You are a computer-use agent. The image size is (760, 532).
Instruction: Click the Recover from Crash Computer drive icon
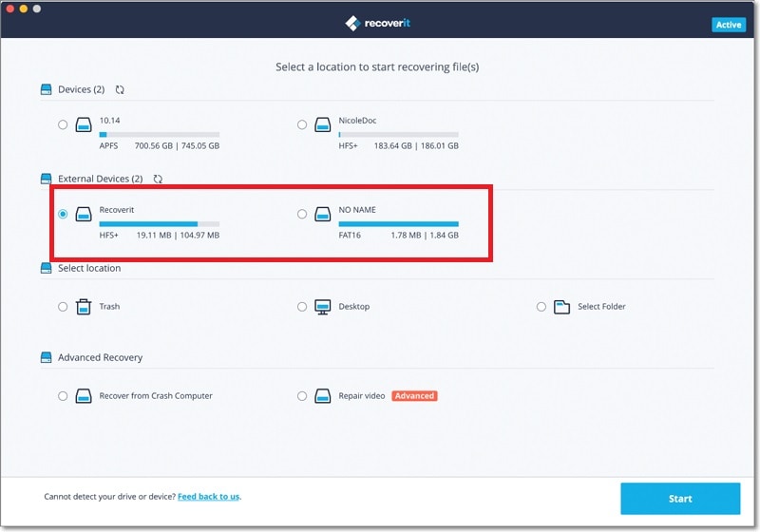(x=84, y=396)
